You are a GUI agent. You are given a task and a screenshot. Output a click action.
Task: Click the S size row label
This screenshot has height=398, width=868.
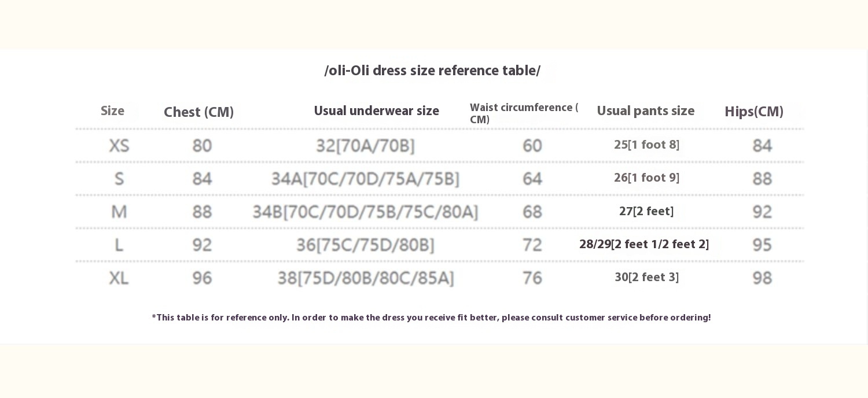click(119, 179)
